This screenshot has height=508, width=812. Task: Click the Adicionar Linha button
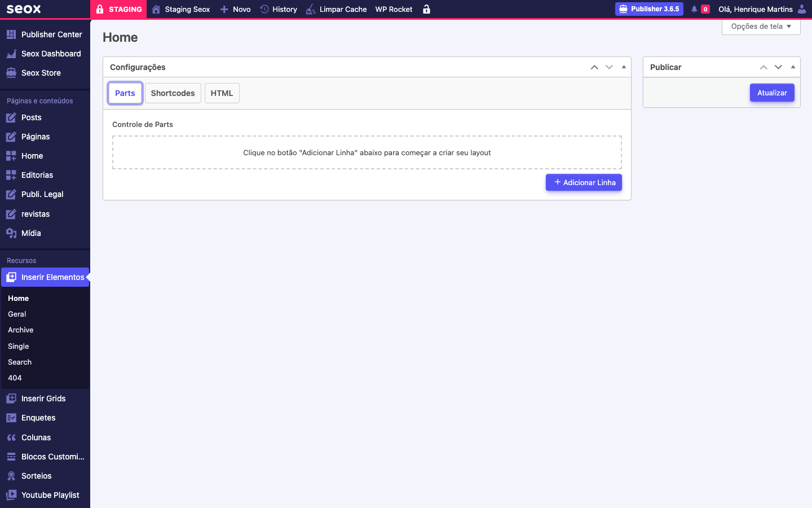point(584,182)
